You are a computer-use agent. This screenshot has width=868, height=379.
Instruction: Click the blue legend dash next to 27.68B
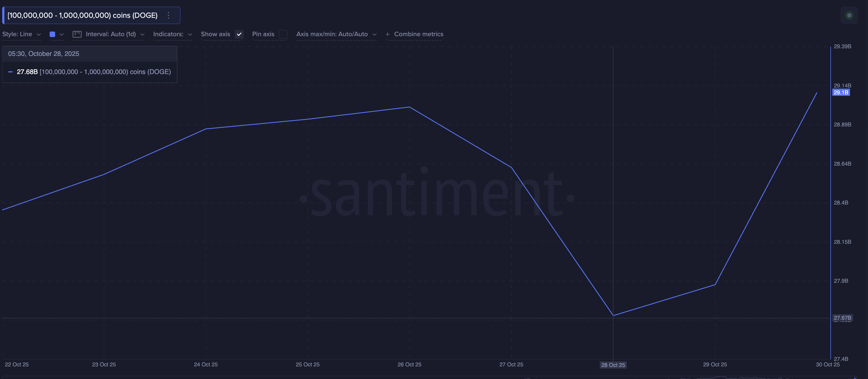(10, 72)
